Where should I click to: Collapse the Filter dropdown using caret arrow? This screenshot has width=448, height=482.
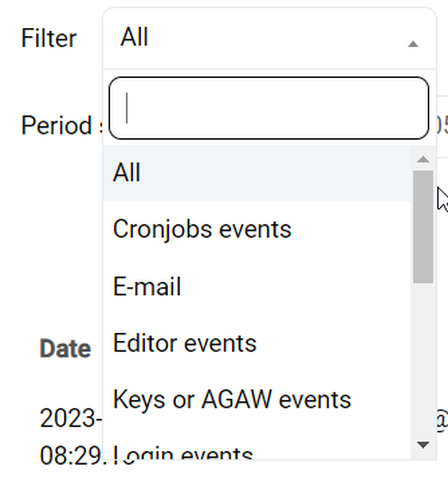pos(413,44)
